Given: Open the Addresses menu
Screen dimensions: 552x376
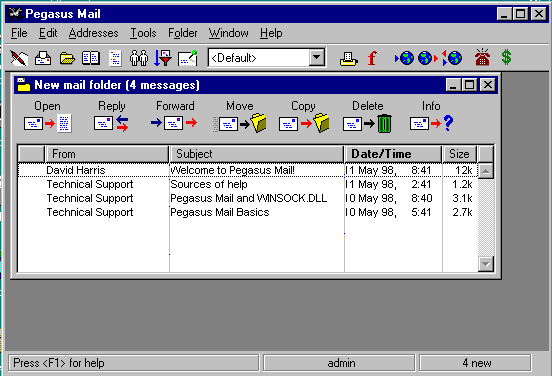Looking at the screenshot, I should tap(94, 33).
